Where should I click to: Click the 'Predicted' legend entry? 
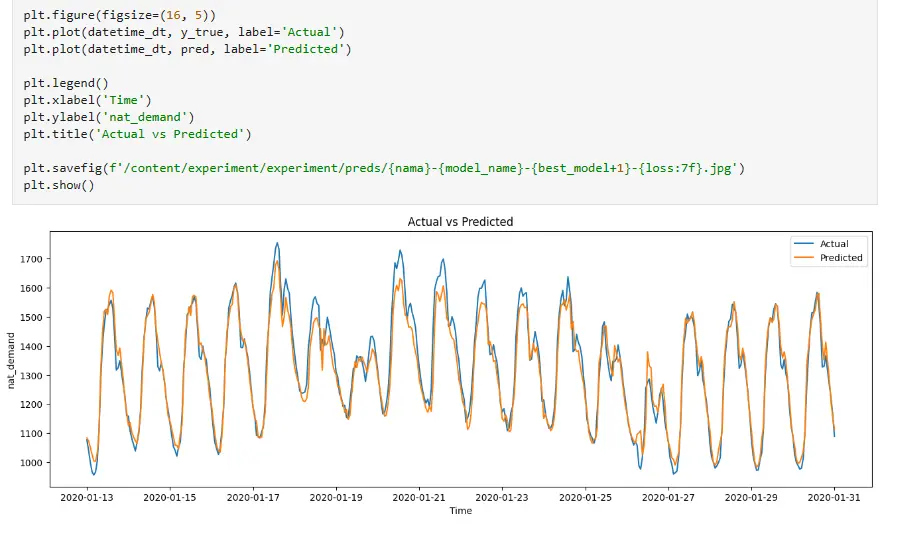[x=841, y=258]
